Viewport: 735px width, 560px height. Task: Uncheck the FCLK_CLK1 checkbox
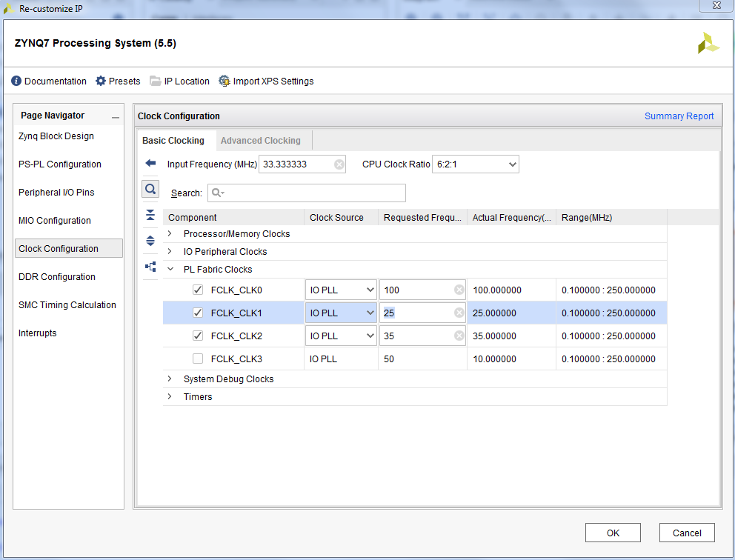[x=198, y=313]
